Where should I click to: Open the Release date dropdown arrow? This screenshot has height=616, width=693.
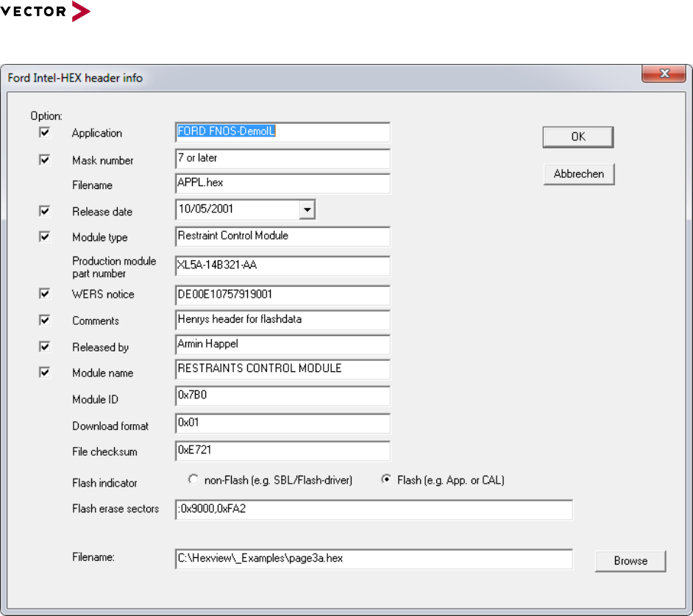(x=308, y=209)
